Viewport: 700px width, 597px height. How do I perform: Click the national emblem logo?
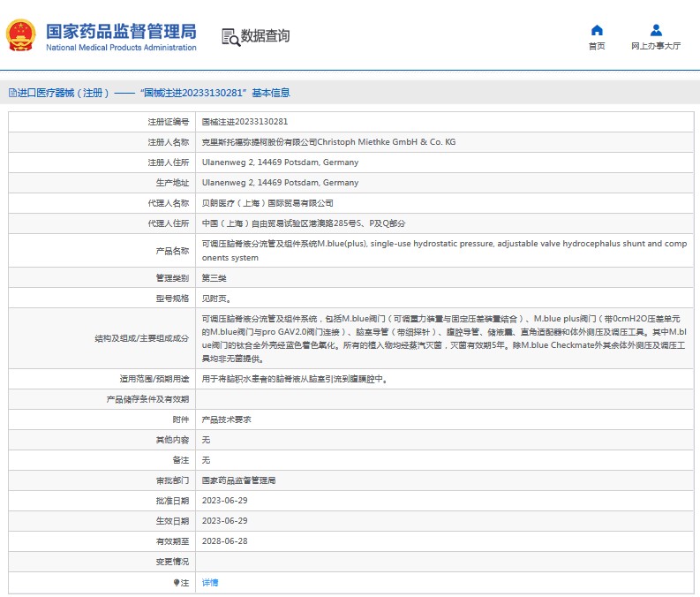point(20,34)
